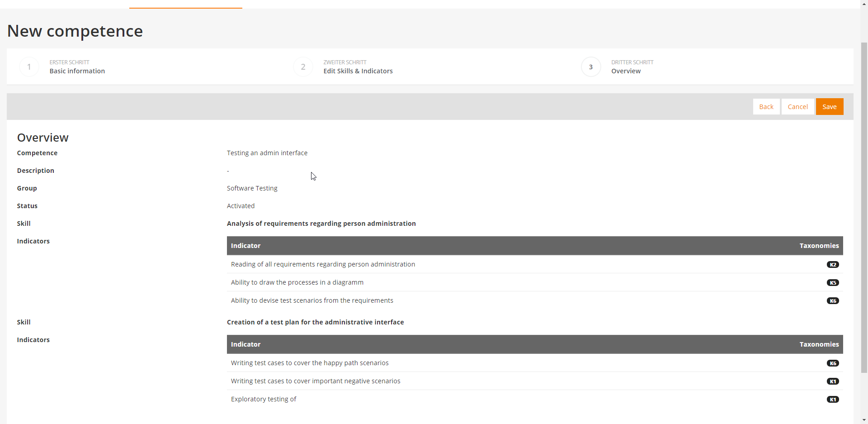Click the step 3 circle number
Viewport: 868px width, 424px height.
[x=590, y=67]
